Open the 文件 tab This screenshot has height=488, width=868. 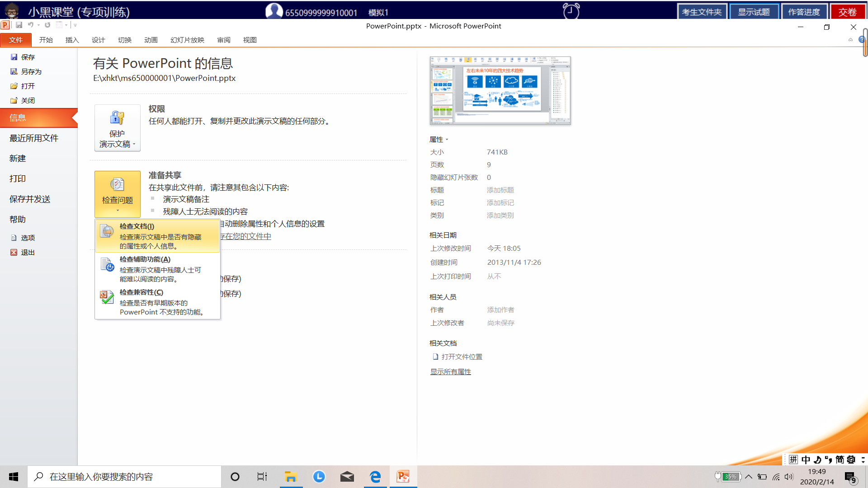(x=16, y=40)
